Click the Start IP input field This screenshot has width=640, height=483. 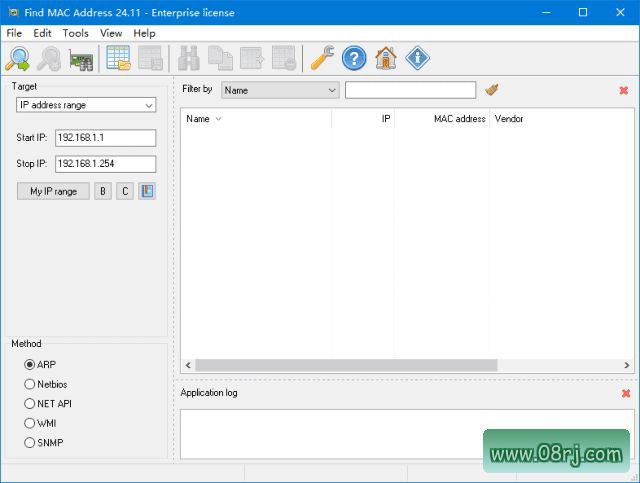pos(105,138)
